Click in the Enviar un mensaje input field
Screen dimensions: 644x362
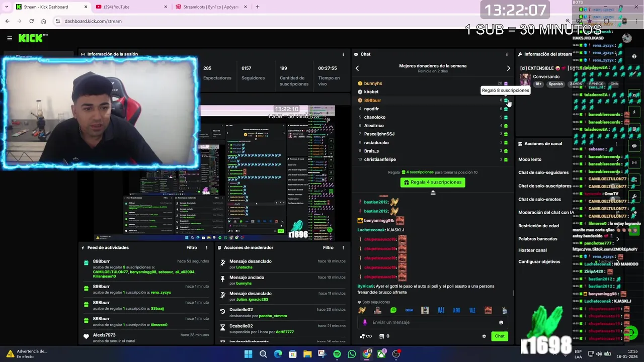[433, 322]
